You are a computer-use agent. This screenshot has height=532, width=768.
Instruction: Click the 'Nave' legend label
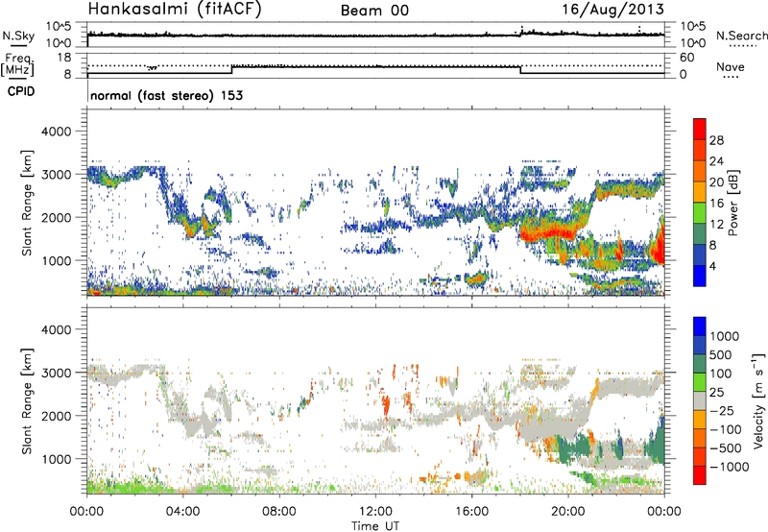click(731, 66)
